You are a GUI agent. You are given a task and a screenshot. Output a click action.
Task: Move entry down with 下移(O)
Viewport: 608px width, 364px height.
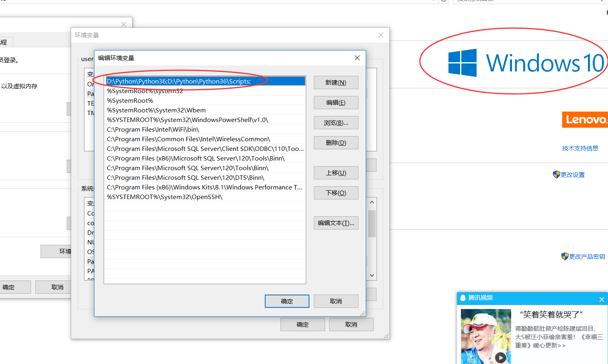(x=336, y=193)
